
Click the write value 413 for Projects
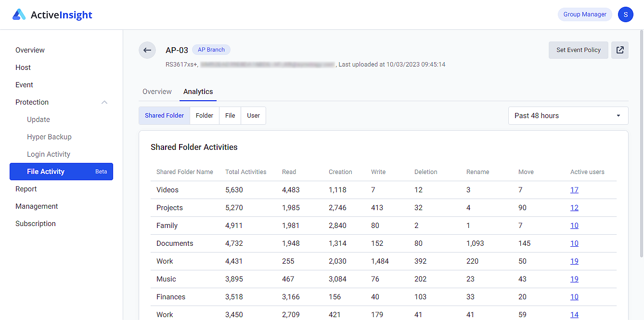pos(377,208)
